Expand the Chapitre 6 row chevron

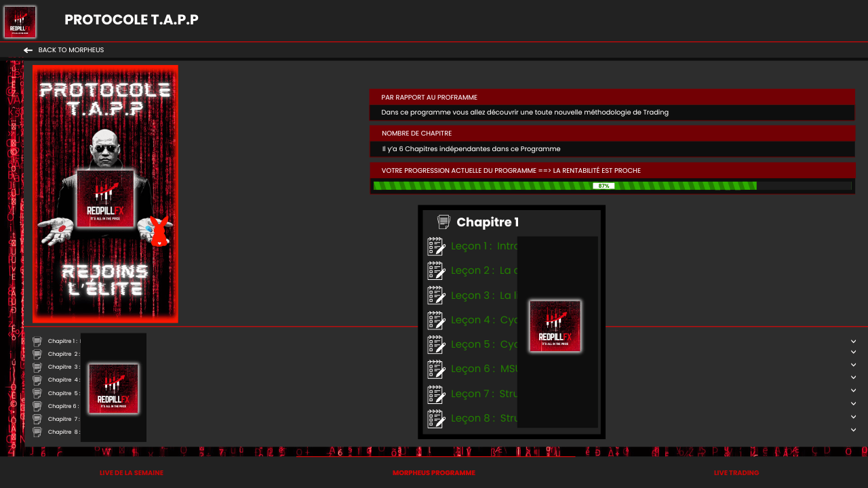(x=854, y=404)
